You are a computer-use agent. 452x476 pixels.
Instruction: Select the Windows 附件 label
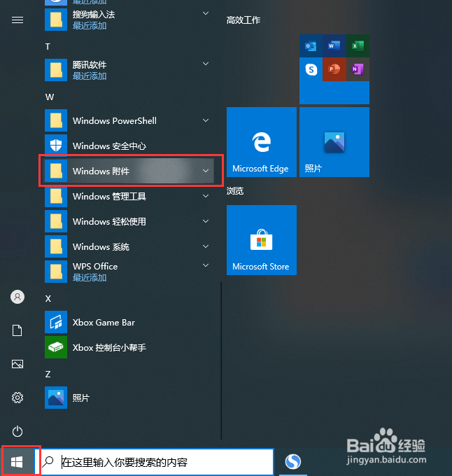click(x=101, y=171)
